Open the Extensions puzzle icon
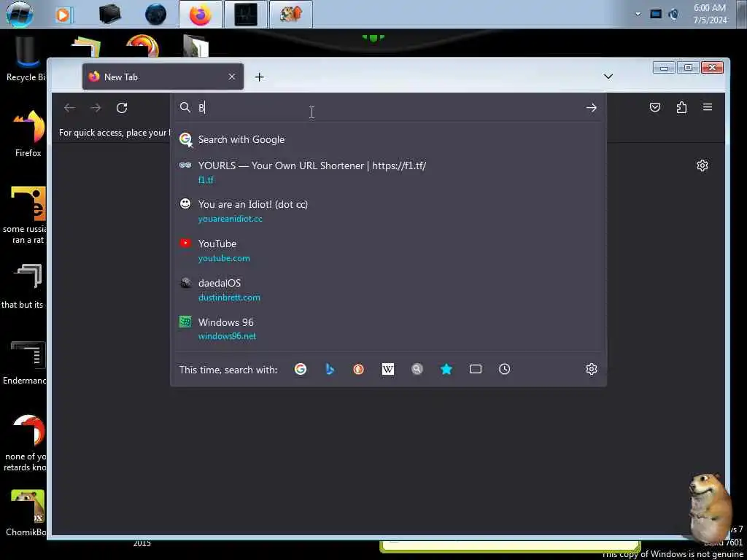The width and height of the screenshot is (747, 560). point(682,108)
